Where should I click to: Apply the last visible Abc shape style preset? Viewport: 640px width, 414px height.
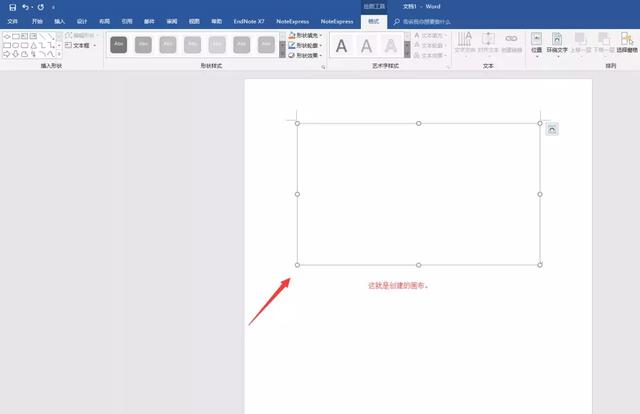pos(266,45)
